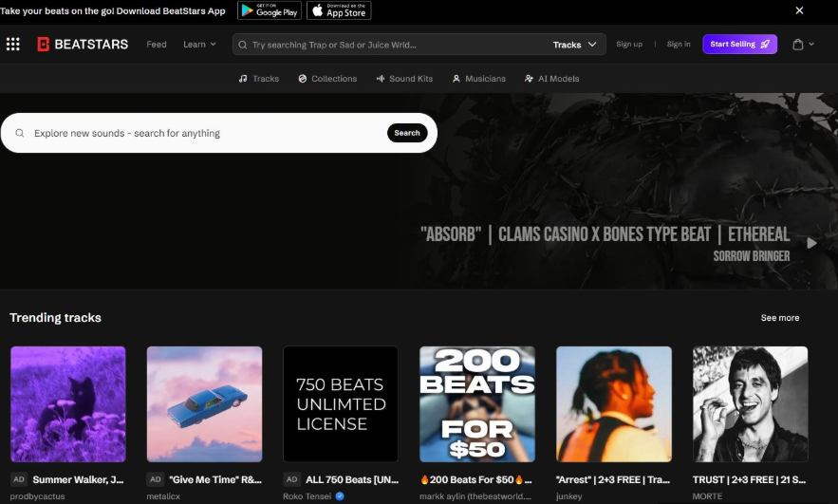Image resolution: width=838 pixels, height=504 pixels.
Task: Visit prodbycactus producer profile
Action: coord(37,496)
